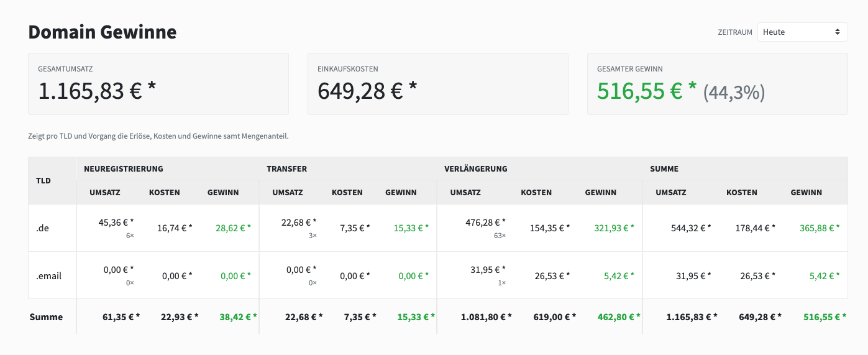Viewport: 868px width, 355px height.
Task: Click Summe row Verlängerung Umsatz 1.081,80 €
Action: click(x=487, y=317)
